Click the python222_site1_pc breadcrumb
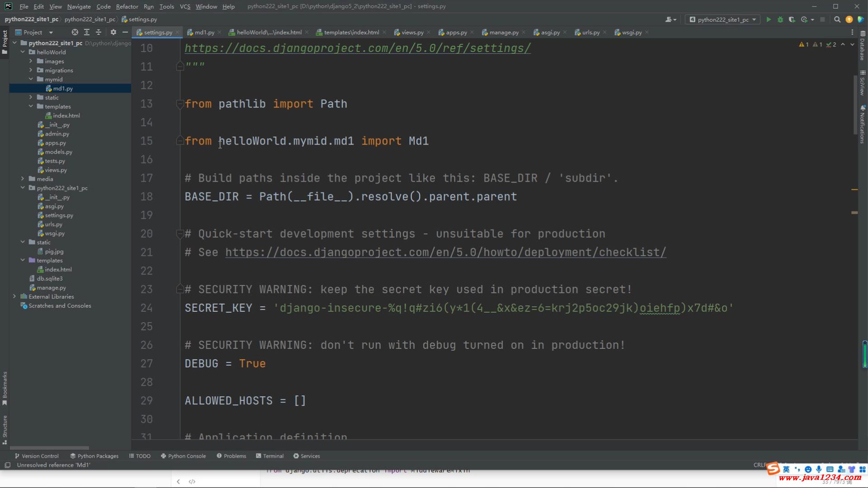The image size is (868, 488). pyautogui.click(x=31, y=19)
